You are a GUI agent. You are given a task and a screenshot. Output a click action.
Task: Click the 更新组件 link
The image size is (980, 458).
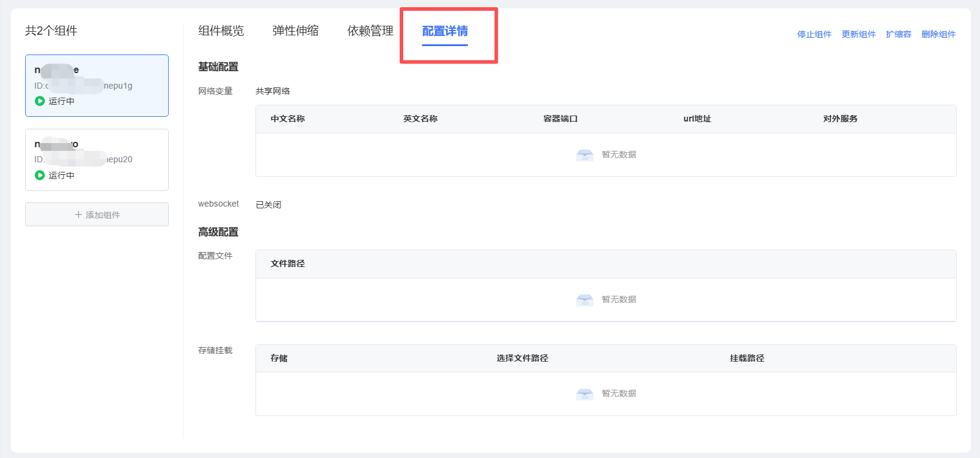pyautogui.click(x=859, y=35)
